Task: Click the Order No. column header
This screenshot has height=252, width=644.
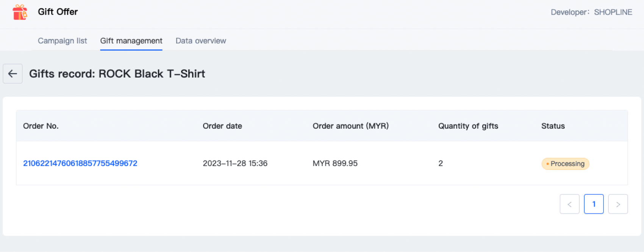Action: click(x=41, y=126)
